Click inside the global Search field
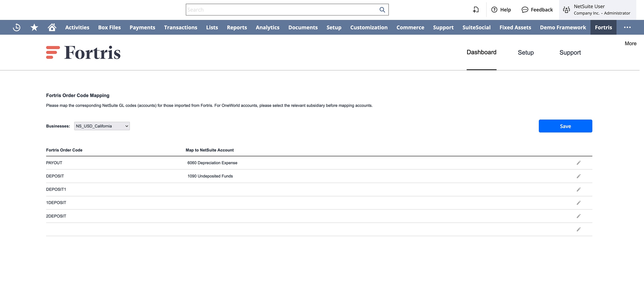The image size is (644, 307). pyautogui.click(x=281, y=10)
